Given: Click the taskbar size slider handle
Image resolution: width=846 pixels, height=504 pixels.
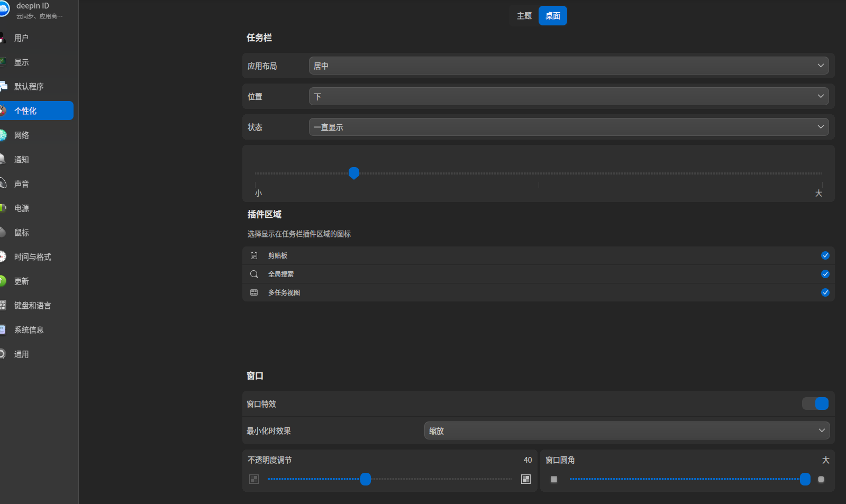Looking at the screenshot, I should click(x=354, y=173).
